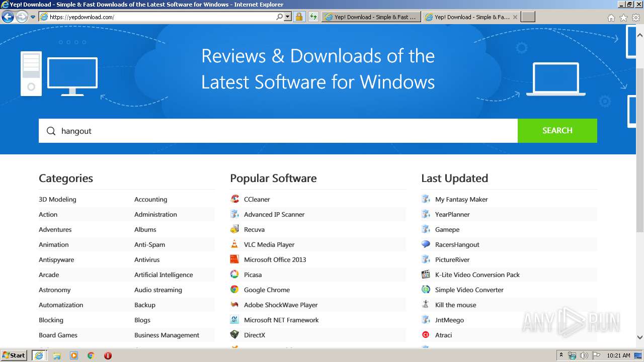Open the Arcade category link
644x362 pixels.
coord(49,275)
